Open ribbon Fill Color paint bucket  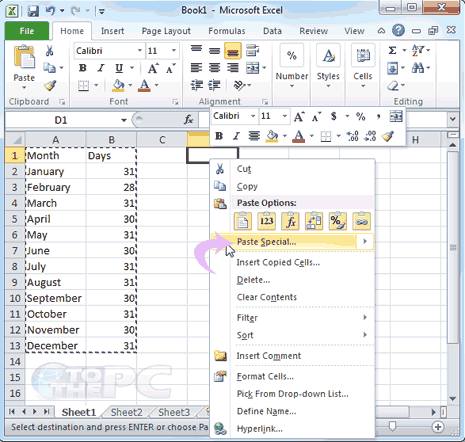[x=118, y=86]
